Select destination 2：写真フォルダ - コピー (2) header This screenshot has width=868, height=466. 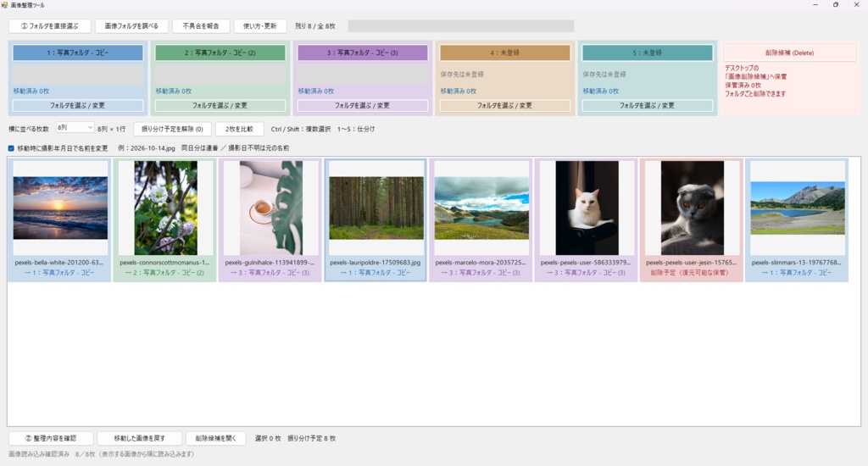coord(220,53)
